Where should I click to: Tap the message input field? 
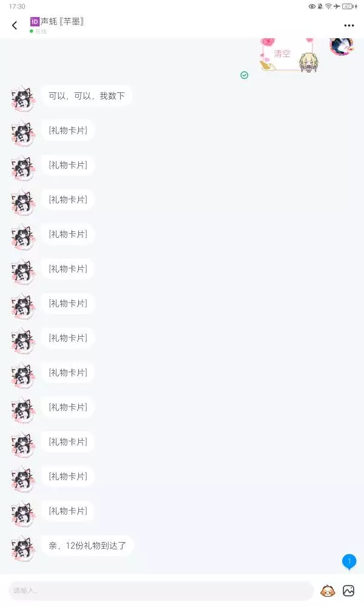pos(161,591)
